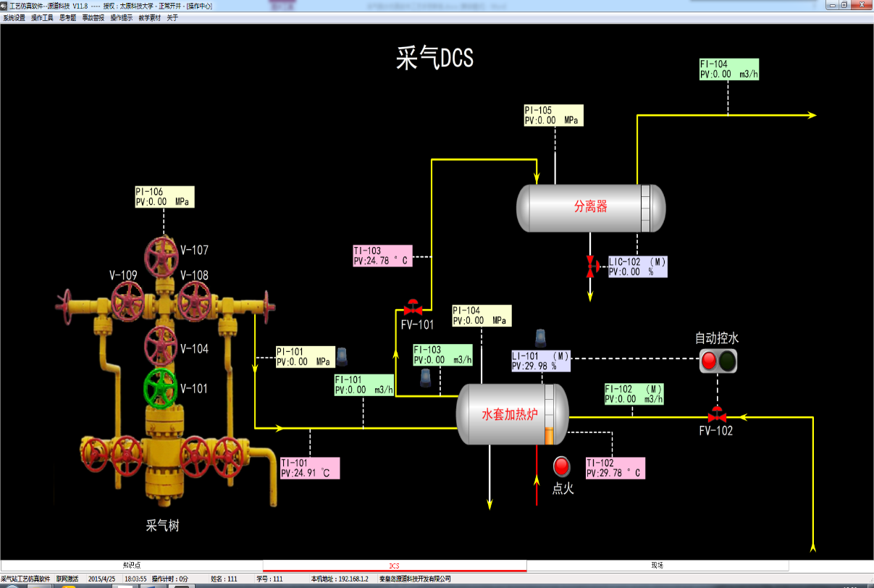This screenshot has height=588, width=874.
Task: Open the V-109 valve on the tree
Action: pos(129,300)
